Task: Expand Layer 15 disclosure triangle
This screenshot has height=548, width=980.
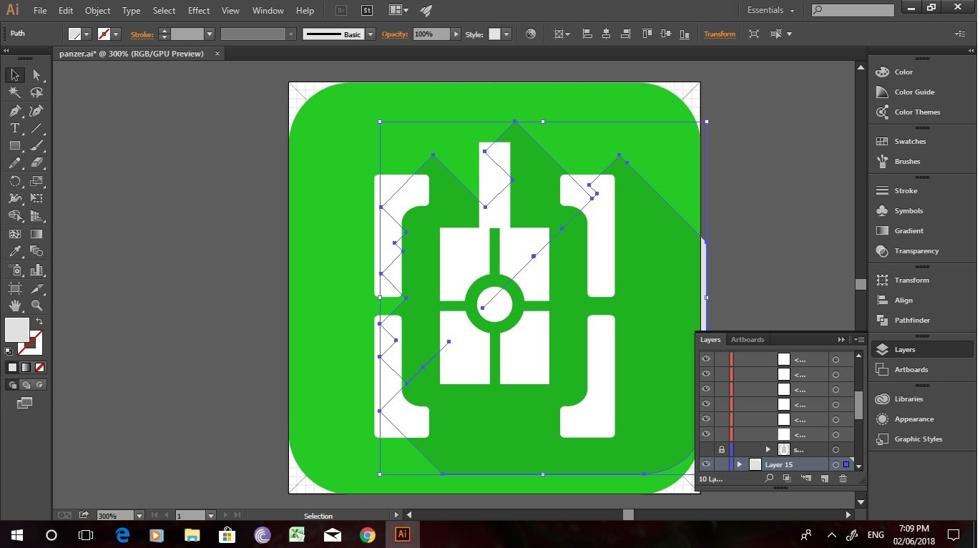Action: (739, 464)
